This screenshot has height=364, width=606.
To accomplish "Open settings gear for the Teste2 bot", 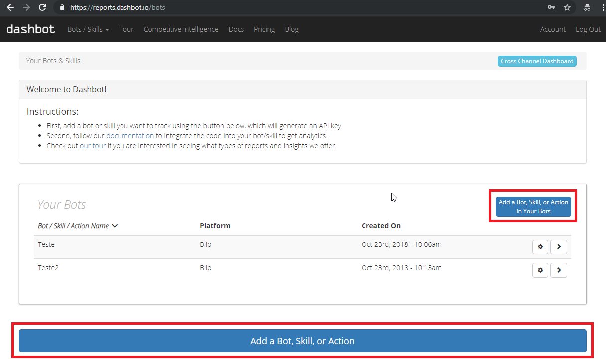I will coord(540,270).
